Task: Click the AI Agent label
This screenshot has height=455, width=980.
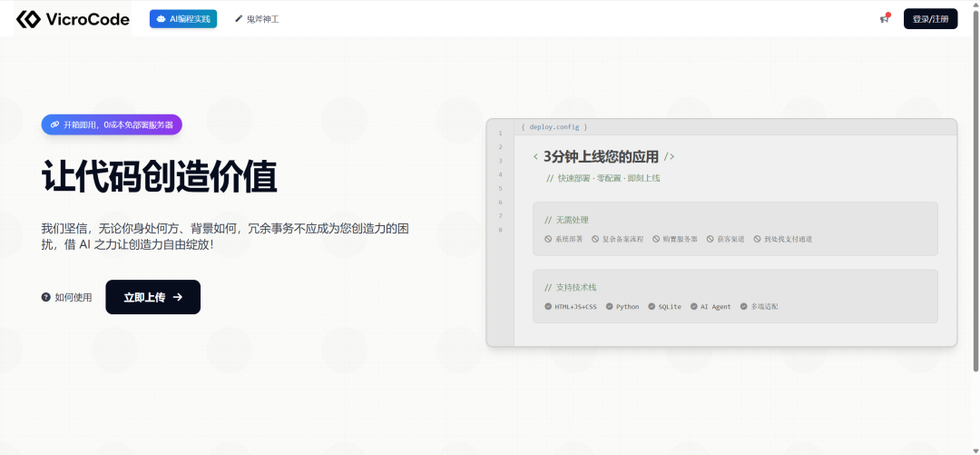Action: tap(716, 307)
